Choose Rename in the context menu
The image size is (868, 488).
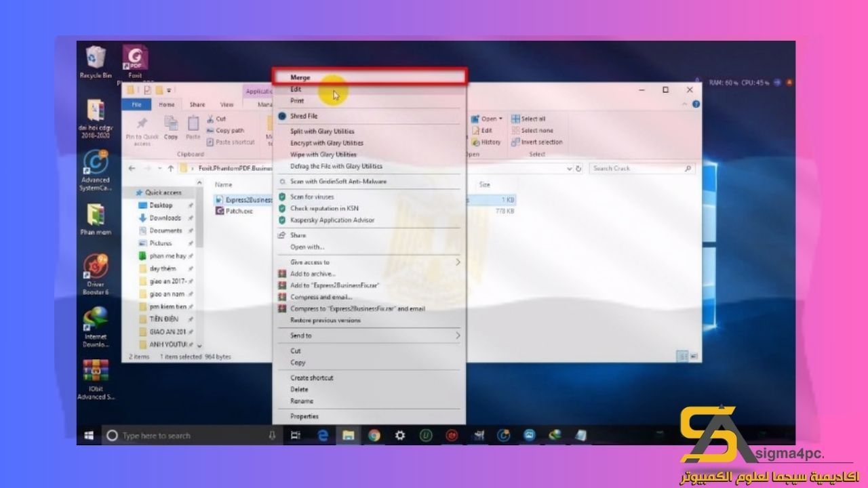click(x=369, y=401)
